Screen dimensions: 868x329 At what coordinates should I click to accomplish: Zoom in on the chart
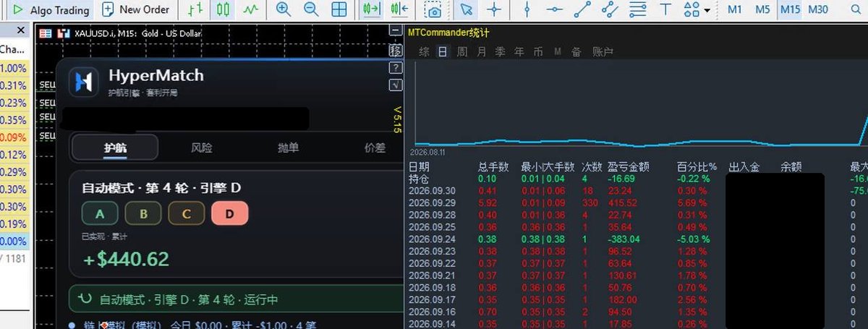(x=284, y=10)
